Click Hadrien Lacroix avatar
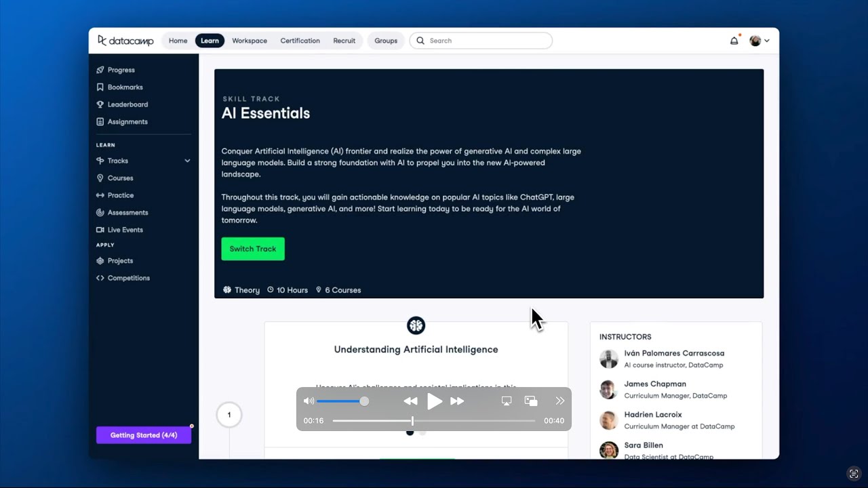The image size is (868, 488). (x=609, y=420)
